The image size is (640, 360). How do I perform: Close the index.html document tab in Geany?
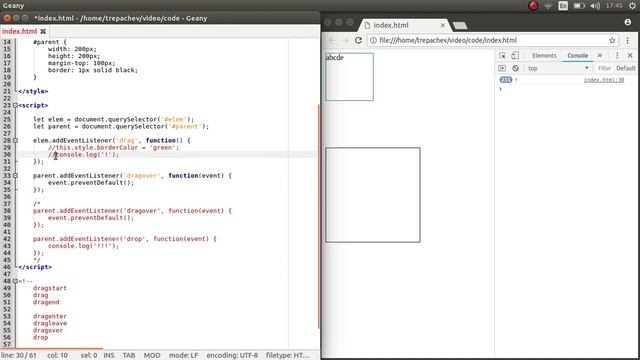43,31
